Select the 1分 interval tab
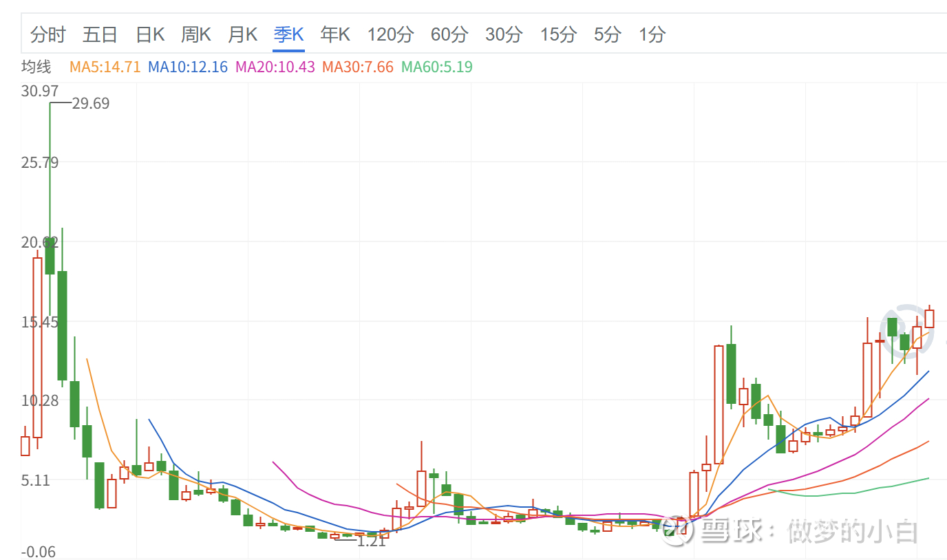 point(652,34)
